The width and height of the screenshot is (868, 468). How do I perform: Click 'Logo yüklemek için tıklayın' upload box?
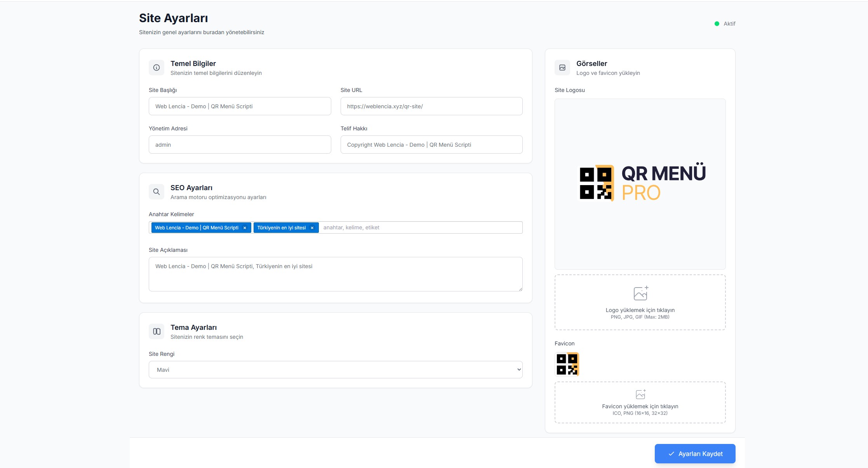[640, 310]
